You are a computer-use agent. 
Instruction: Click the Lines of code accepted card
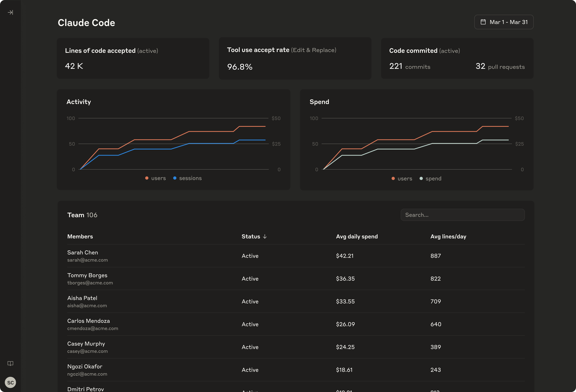[133, 58]
